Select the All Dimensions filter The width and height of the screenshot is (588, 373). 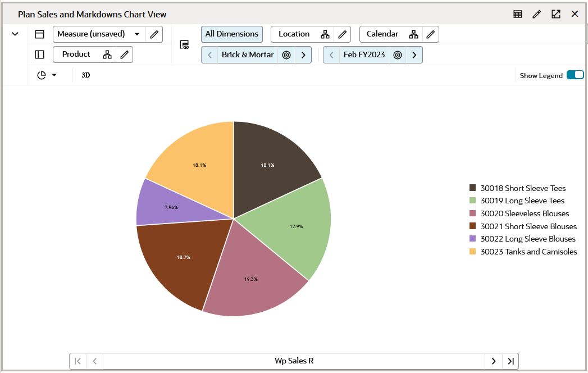pos(231,34)
